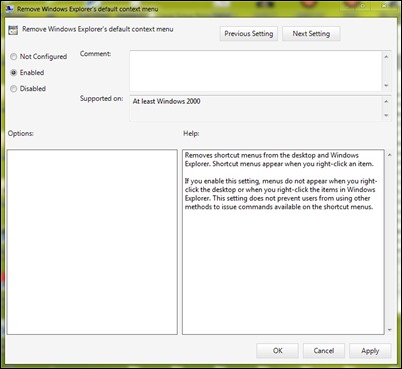402x369 pixels.
Task: Click the Comment box scroll down arrow
Action: click(x=386, y=86)
